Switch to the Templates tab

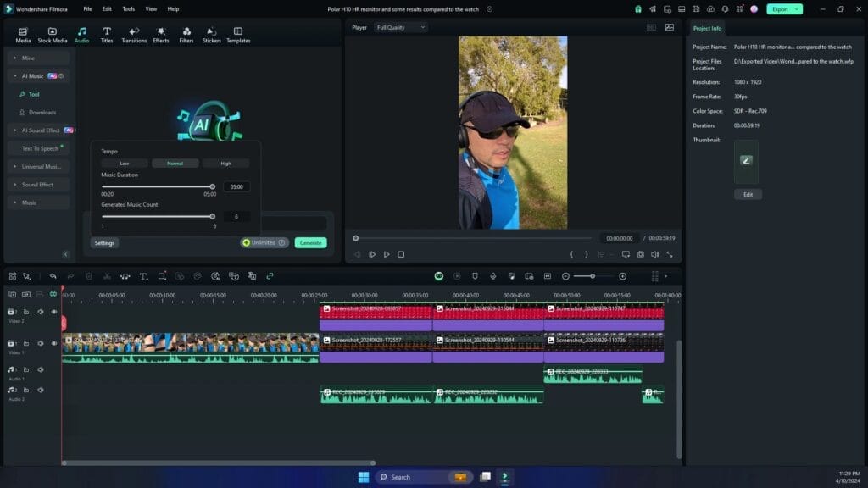pos(238,34)
